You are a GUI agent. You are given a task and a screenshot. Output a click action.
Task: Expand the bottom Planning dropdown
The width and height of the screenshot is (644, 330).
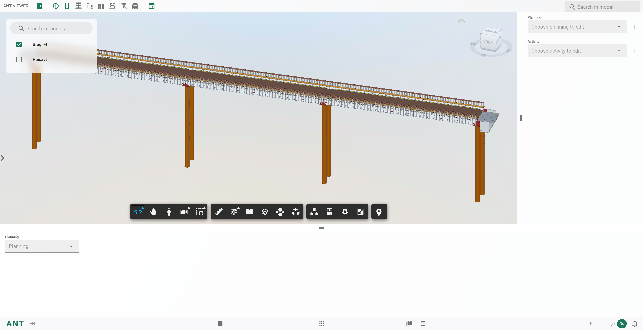click(41, 246)
